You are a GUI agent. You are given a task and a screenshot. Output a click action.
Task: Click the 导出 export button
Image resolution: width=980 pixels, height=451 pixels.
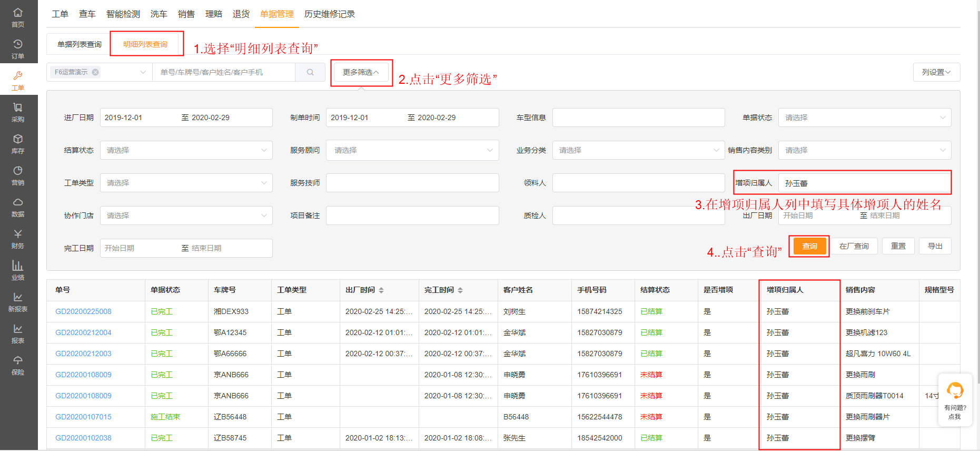click(935, 246)
